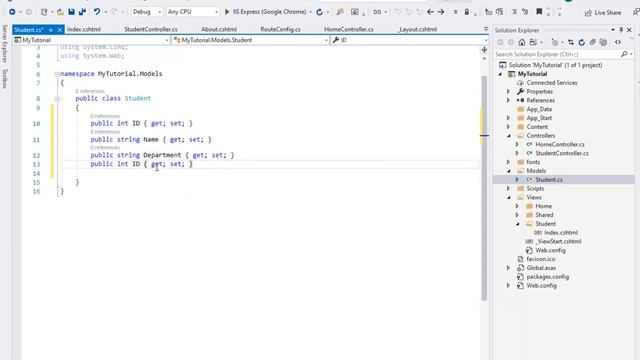The image size is (640, 360).
Task: Save the current file with the floppy icon
Action: coord(71,12)
